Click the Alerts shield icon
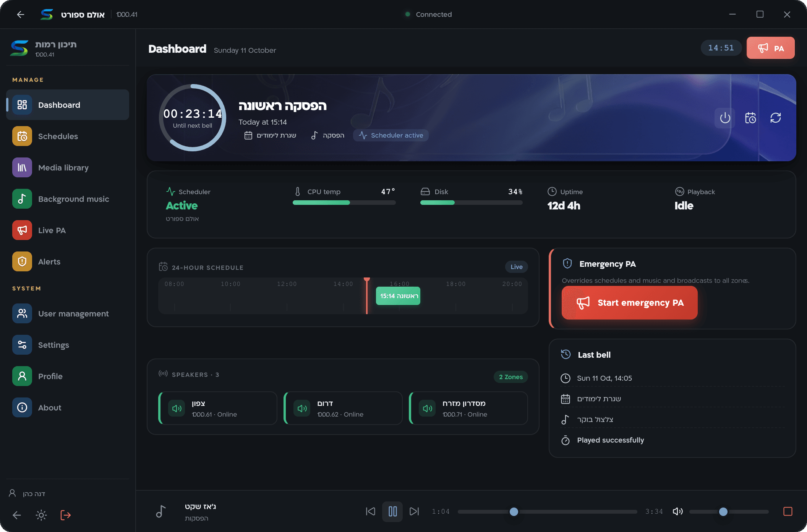Screen dimensions: 807x532 (x=22, y=261)
